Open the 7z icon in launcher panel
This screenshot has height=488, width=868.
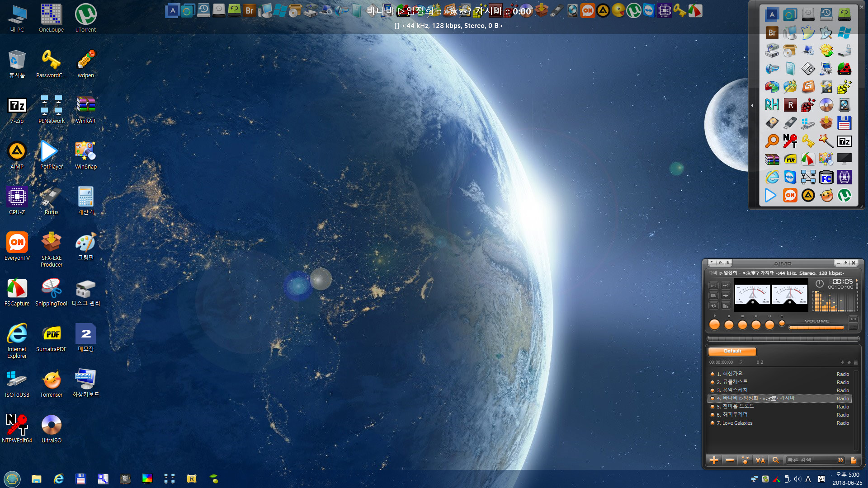844,141
